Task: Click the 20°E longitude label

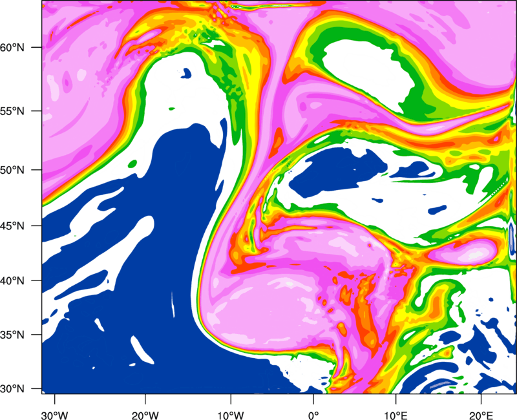Action: [481, 415]
